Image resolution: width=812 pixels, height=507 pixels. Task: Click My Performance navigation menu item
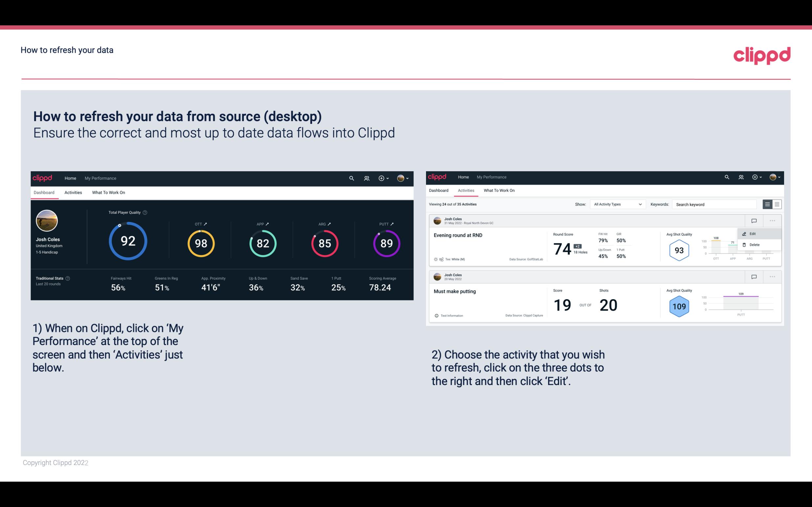click(100, 177)
